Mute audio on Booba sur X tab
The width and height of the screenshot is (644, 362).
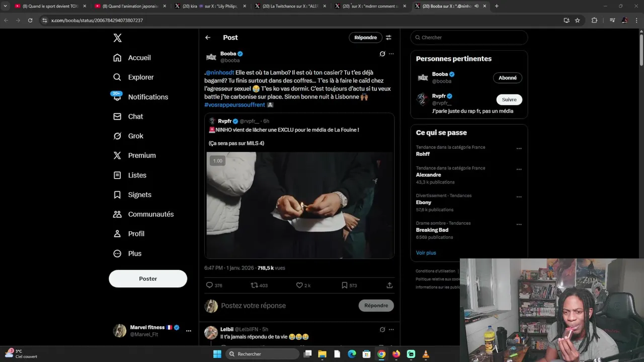coord(476,6)
